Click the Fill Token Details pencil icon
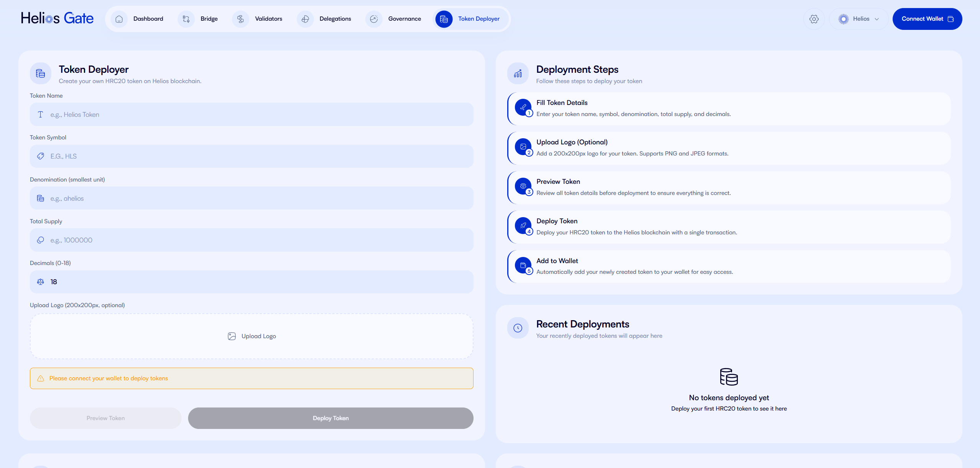980x468 pixels. tap(523, 107)
